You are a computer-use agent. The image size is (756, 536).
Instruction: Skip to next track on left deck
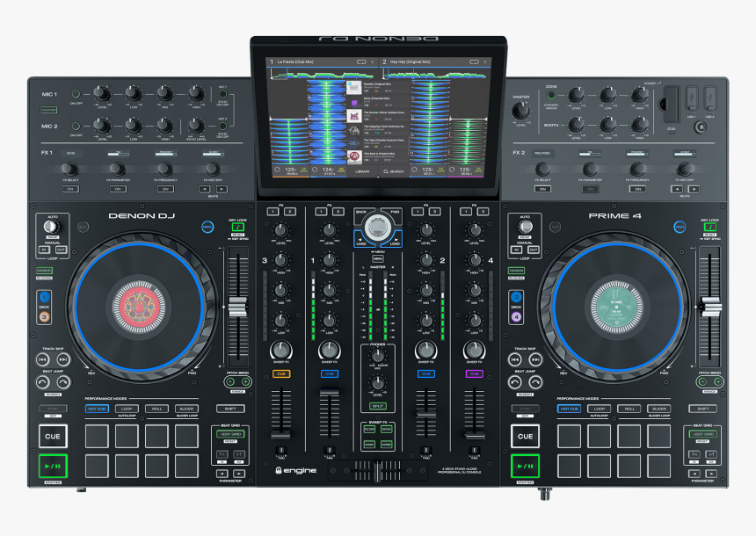pos(63,359)
